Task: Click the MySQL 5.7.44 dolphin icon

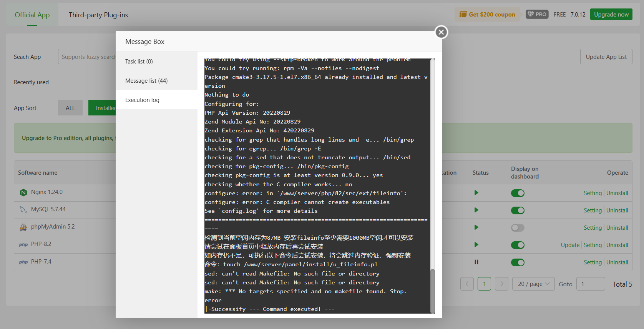Action: [x=23, y=210]
